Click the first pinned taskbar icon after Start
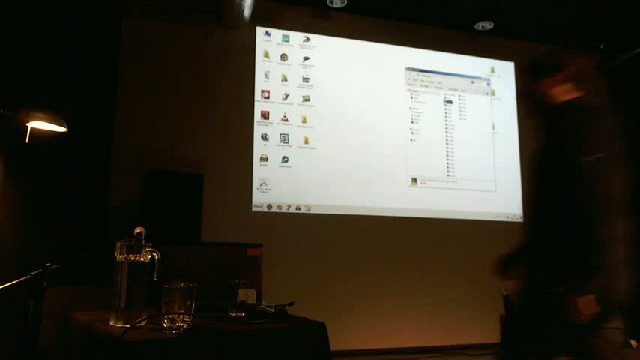 [x=269, y=207]
